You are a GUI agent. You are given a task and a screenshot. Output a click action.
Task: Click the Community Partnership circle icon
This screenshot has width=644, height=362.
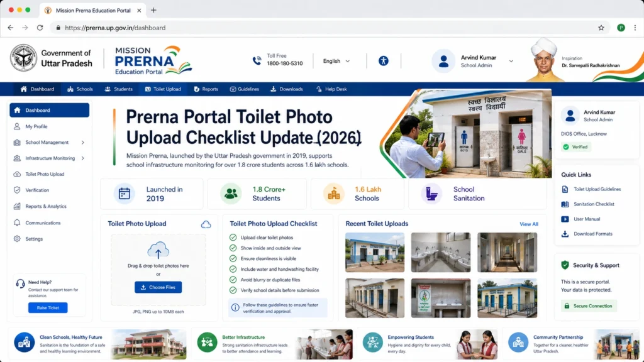tap(518, 343)
